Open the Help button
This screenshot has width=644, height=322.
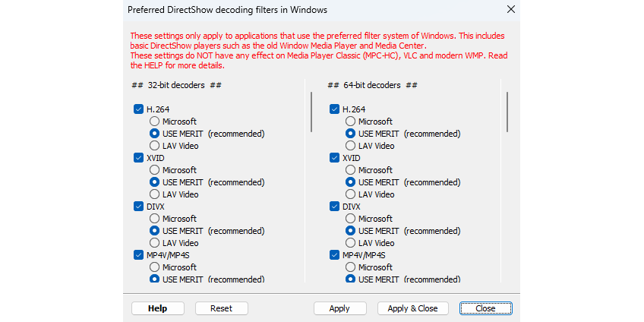click(x=157, y=308)
